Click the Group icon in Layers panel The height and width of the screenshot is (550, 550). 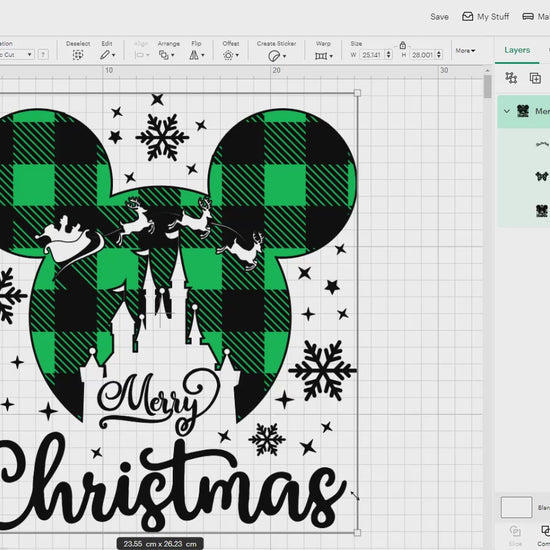[511, 78]
